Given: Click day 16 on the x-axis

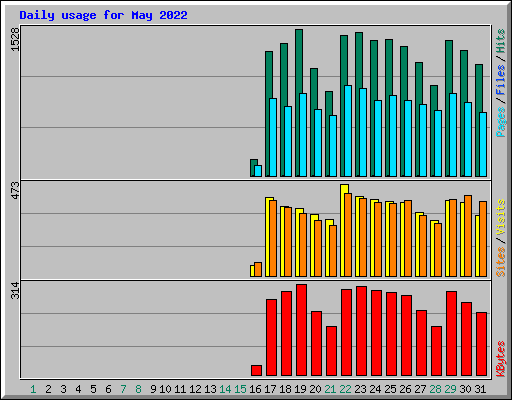Looking at the screenshot, I should click(x=255, y=389).
